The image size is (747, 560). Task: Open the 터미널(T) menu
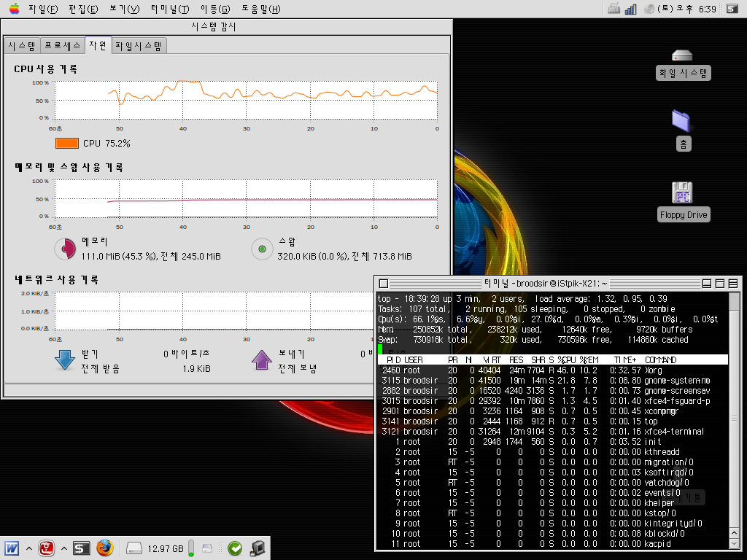tap(170, 9)
